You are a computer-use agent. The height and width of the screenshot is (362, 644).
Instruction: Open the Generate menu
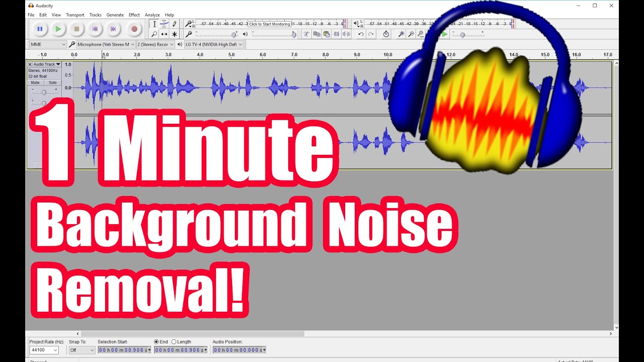(x=115, y=15)
